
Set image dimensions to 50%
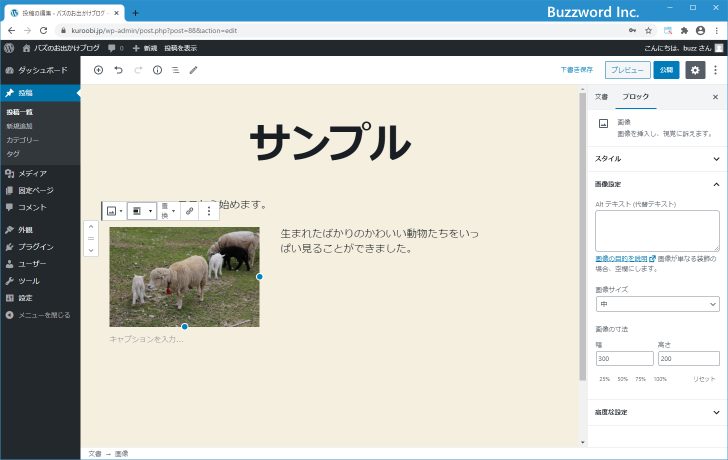[623, 379]
